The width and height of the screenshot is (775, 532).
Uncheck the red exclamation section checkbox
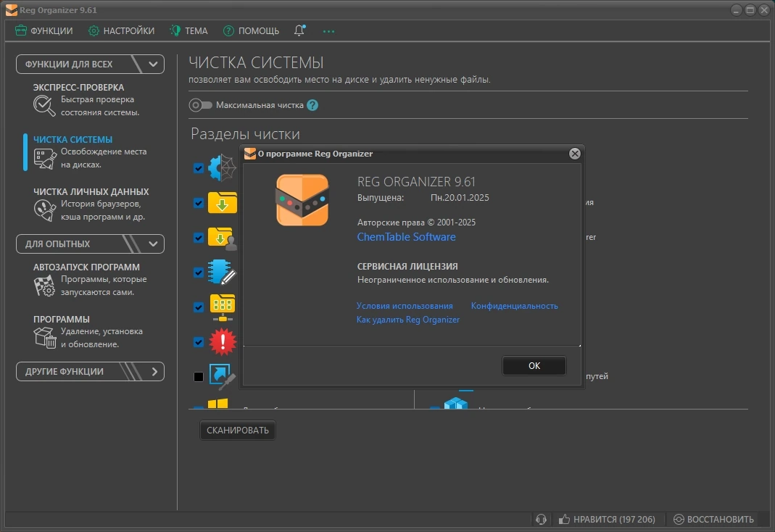199,342
